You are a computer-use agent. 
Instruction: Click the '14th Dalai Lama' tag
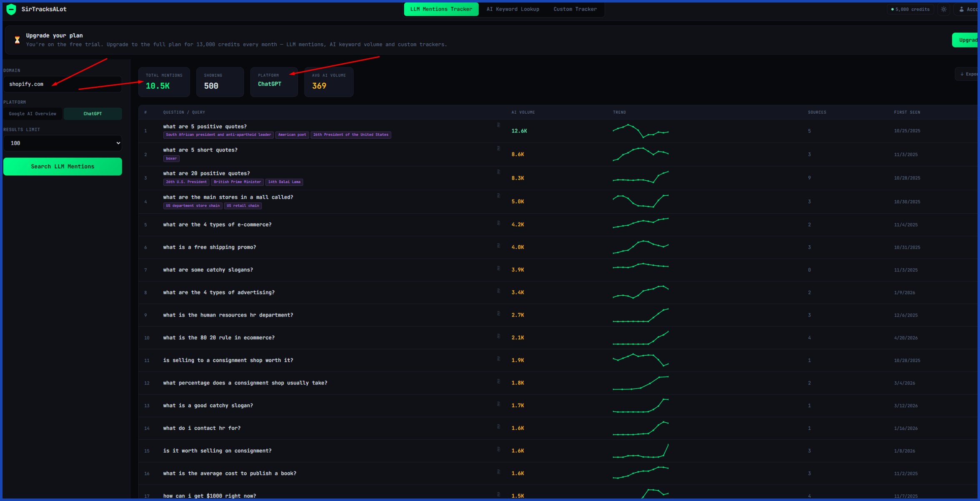[x=284, y=182]
